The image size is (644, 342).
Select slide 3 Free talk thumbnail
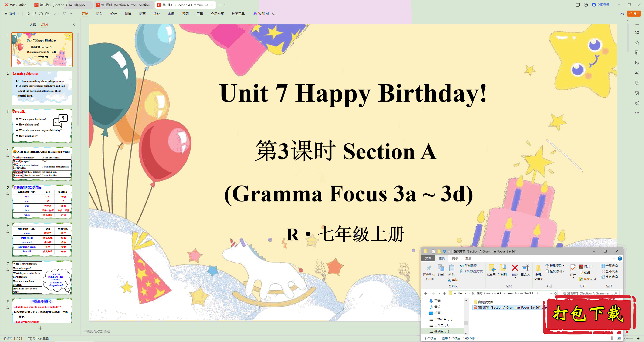point(42,126)
